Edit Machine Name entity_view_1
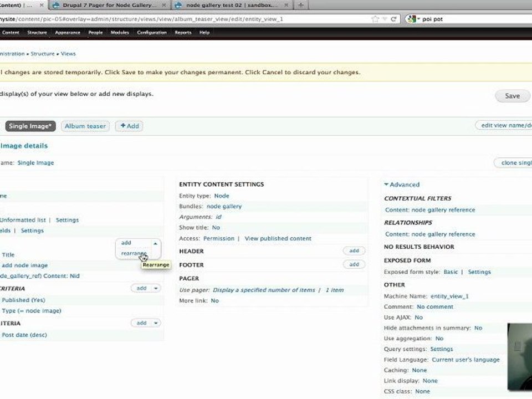This screenshot has height=399, width=532. tap(449, 296)
